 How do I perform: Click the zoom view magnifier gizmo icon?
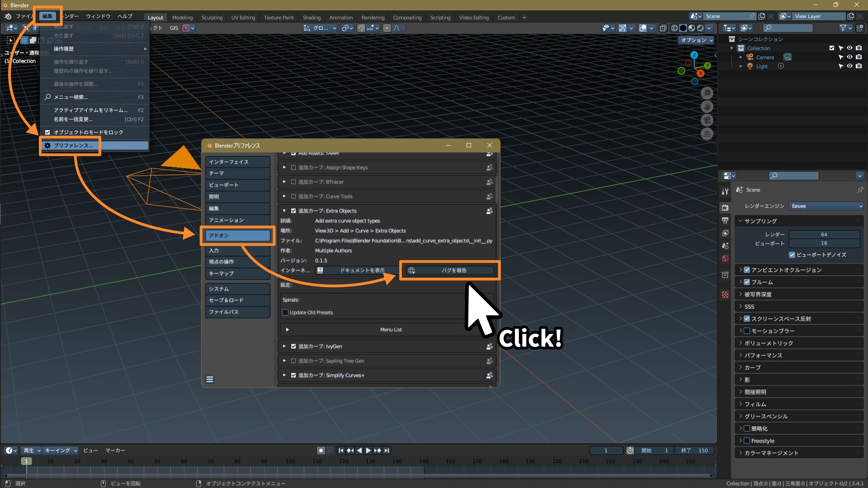707,93
